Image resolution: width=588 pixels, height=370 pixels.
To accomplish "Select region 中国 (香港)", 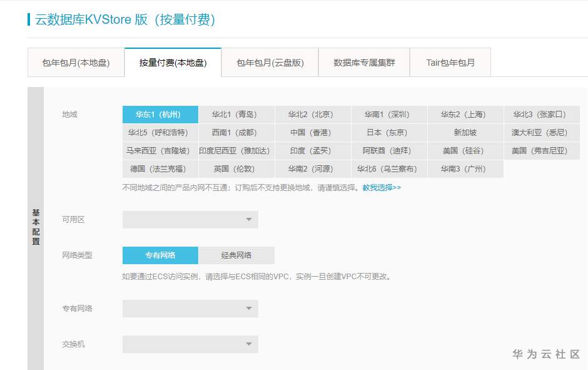I will 313,133.
